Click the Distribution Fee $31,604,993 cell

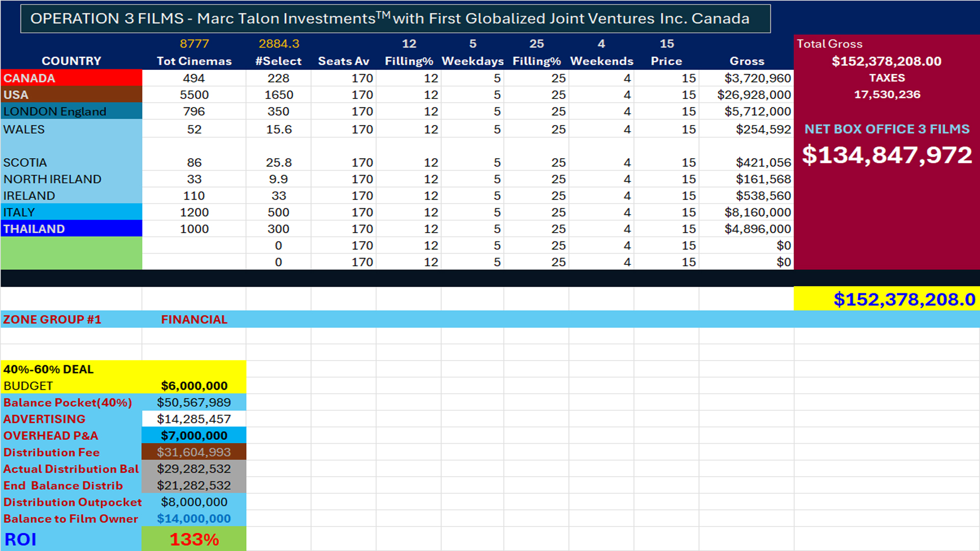click(x=194, y=452)
